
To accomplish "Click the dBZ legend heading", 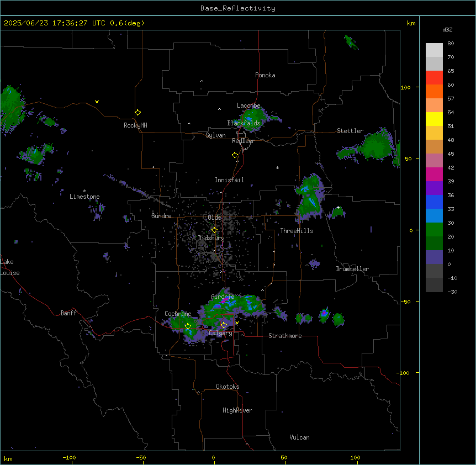I will click(447, 30).
